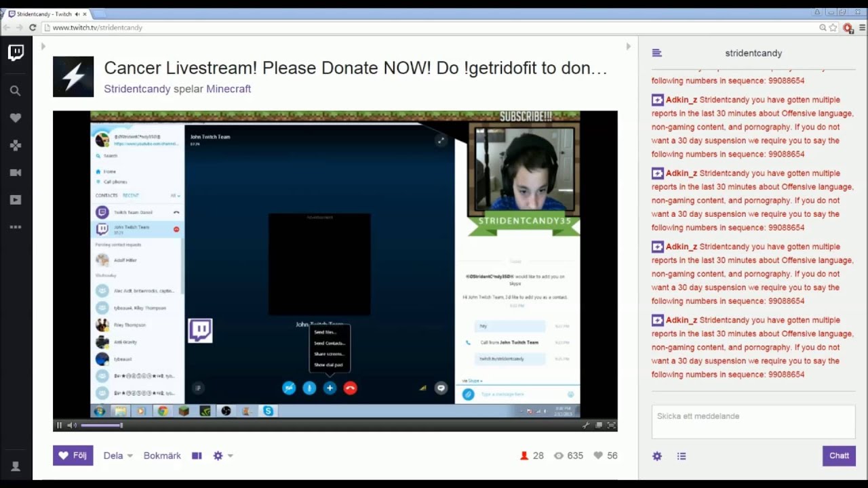Click Chrome icon in streamed Windows taskbar
This screenshot has width=868, height=488.
(163, 411)
